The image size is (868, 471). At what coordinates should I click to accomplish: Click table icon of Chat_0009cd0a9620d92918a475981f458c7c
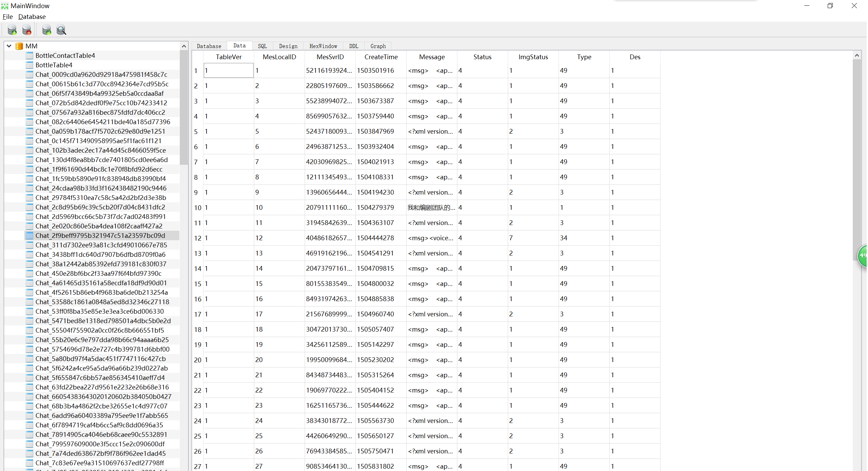[29, 74]
